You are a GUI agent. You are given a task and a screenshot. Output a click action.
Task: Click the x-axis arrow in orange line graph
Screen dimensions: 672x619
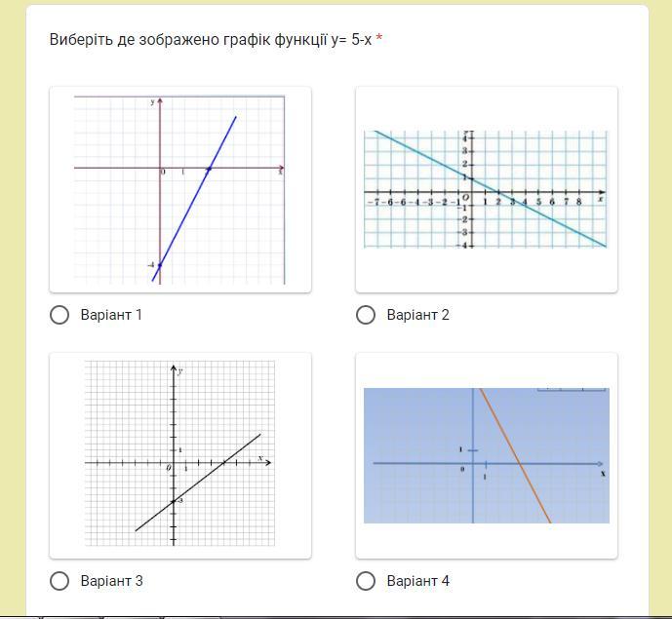point(600,463)
